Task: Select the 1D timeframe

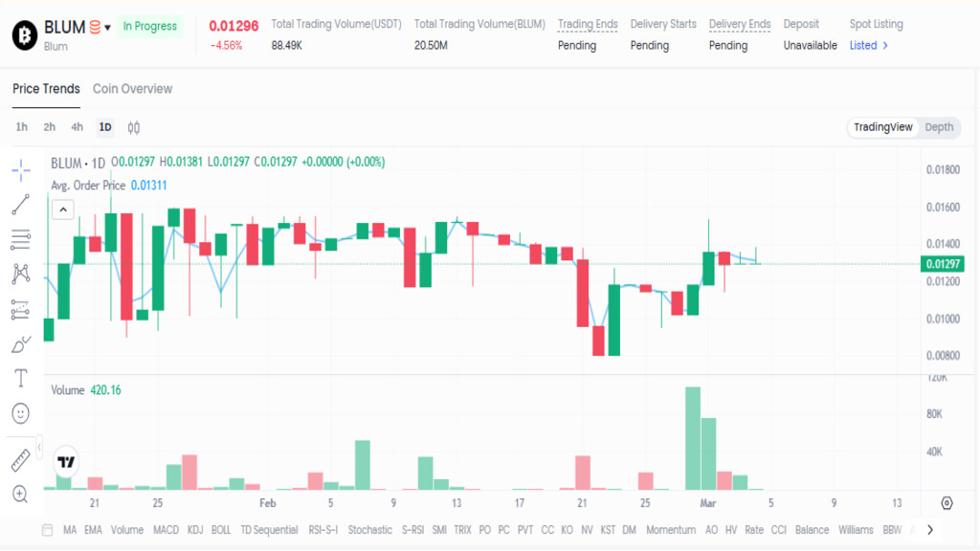Action: click(105, 127)
